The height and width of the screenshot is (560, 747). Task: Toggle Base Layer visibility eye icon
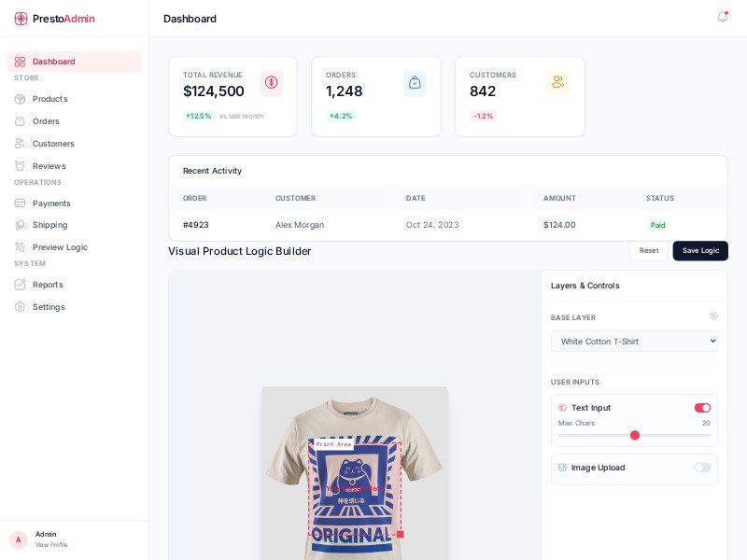coord(713,316)
